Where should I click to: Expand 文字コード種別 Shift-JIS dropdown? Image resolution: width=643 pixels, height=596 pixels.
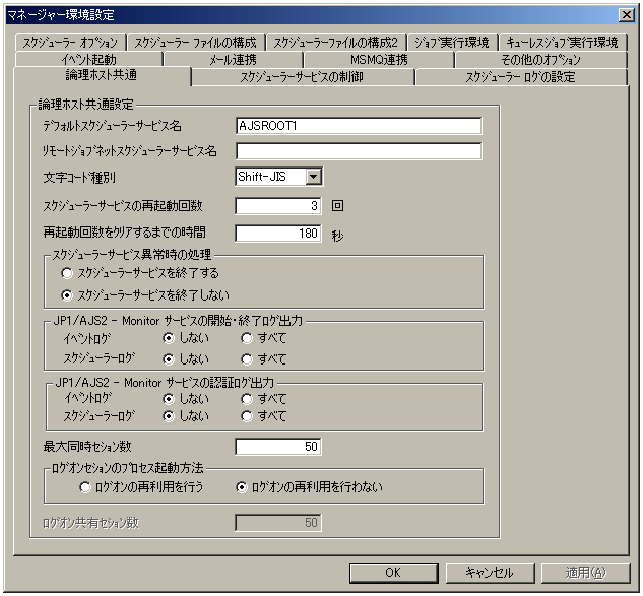(314, 177)
